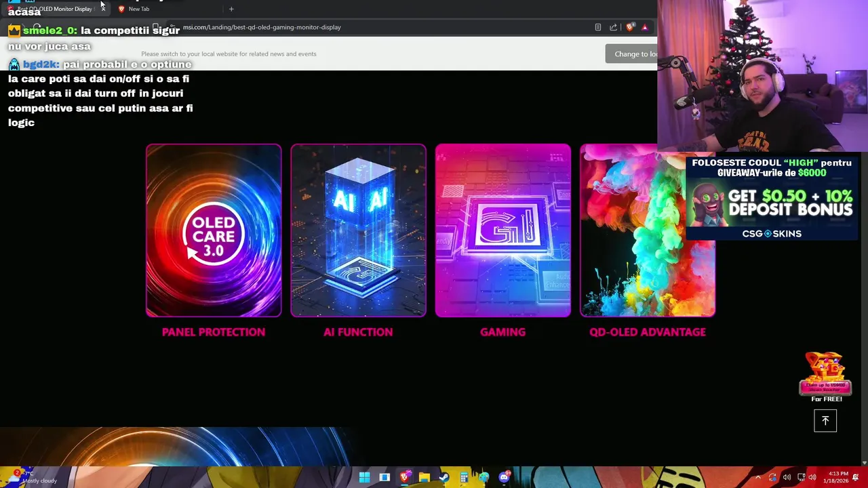Open the reader mode icon in address bar
Viewport: 868px width, 488px height.
point(597,27)
